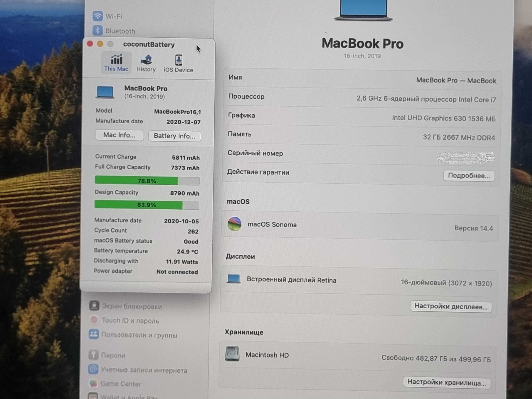
Task: Click the Current Charge 5811 mAh value
Action: click(186, 158)
